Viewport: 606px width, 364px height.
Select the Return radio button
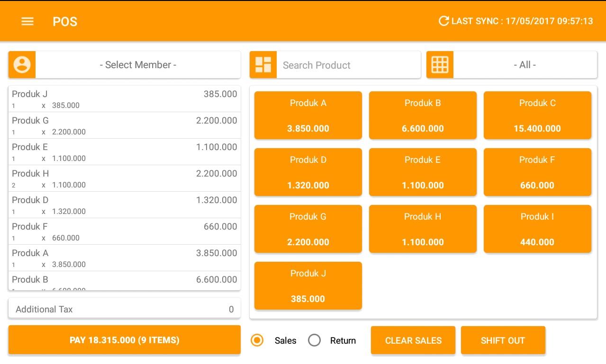tap(315, 340)
